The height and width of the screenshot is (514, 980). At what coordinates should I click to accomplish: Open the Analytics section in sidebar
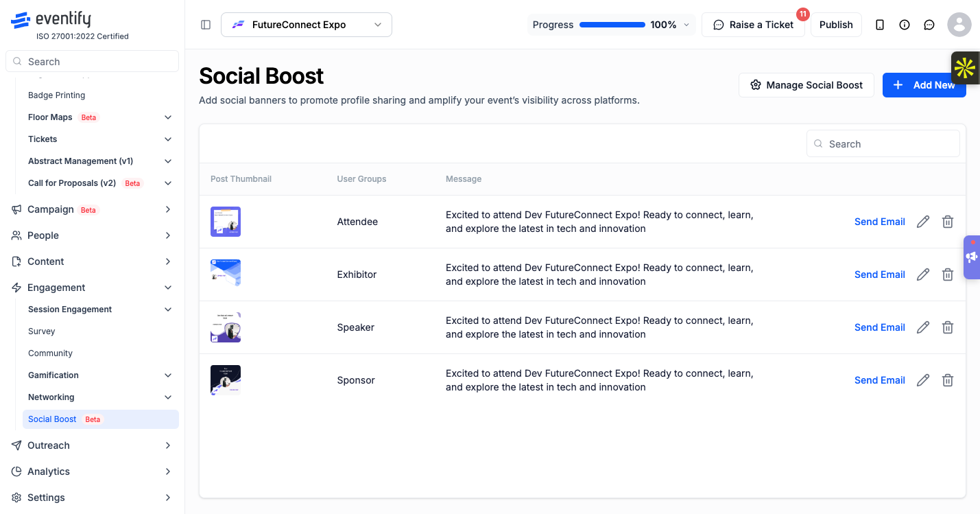[x=92, y=471]
